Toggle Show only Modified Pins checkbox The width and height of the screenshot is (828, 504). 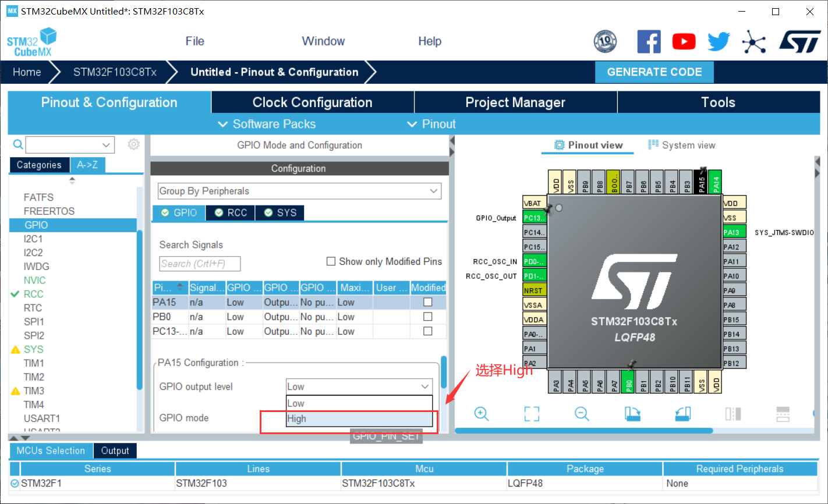tap(331, 261)
